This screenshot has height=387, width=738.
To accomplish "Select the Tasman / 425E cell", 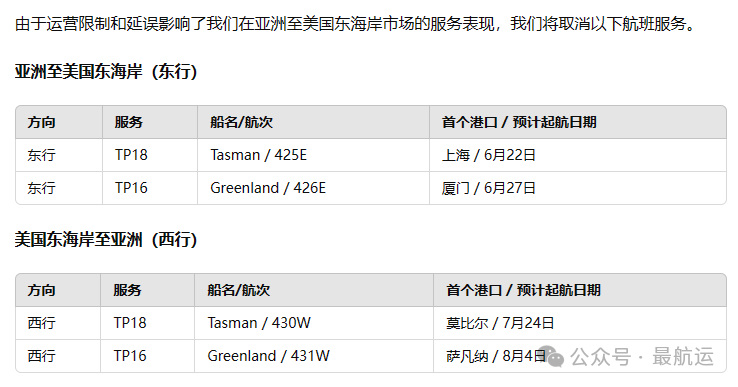I will pos(313,155).
